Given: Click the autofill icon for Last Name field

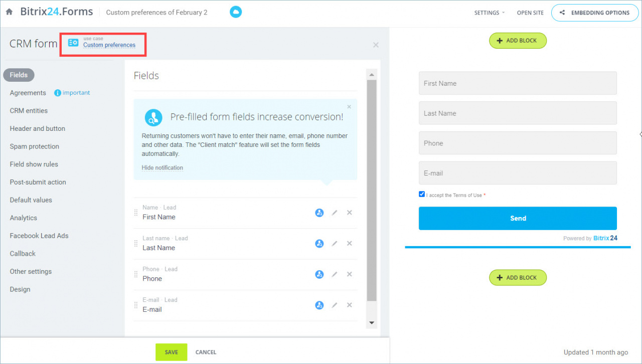Looking at the screenshot, I should point(319,244).
